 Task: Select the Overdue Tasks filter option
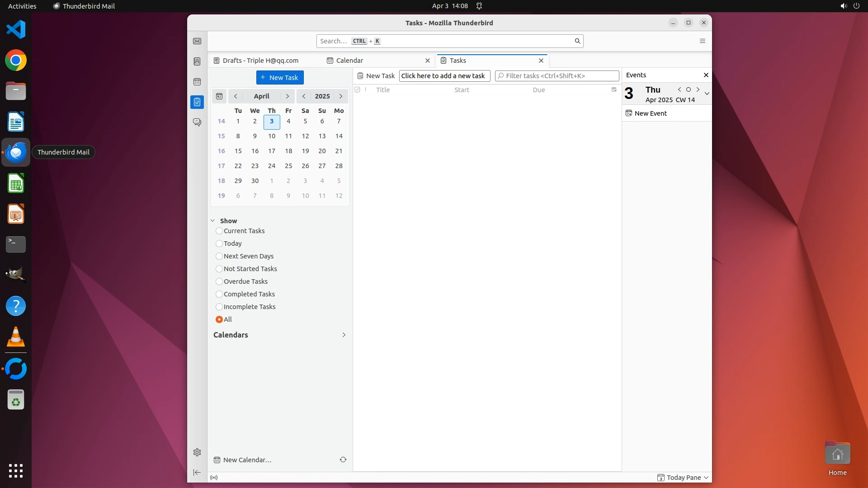point(219,282)
